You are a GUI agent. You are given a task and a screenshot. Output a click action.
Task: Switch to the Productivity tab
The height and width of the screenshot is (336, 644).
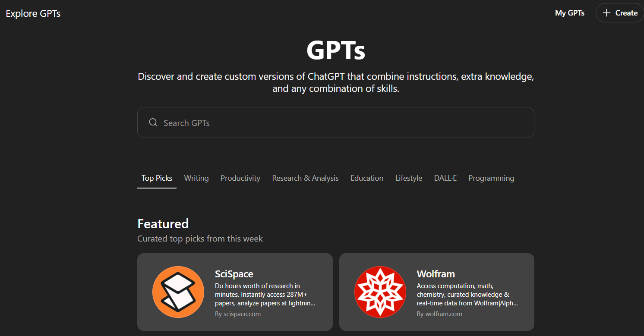[x=240, y=178]
